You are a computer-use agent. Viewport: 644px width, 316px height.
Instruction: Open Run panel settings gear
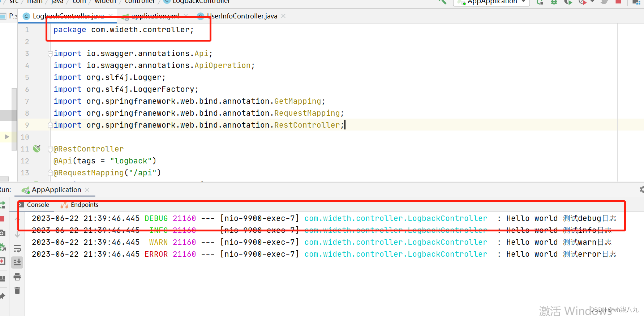click(641, 189)
